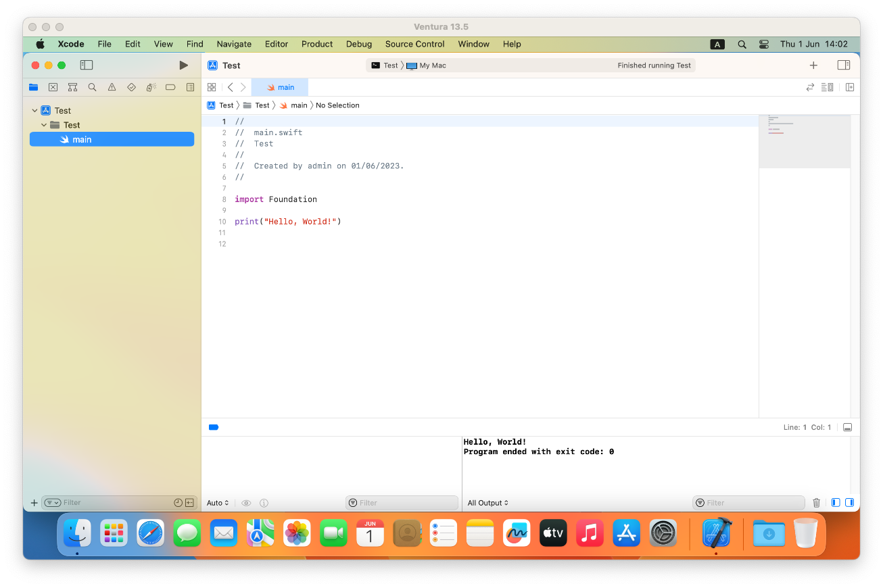Toggle the inspectors panel icon
Image resolution: width=883 pixels, height=588 pixels.
(x=843, y=66)
